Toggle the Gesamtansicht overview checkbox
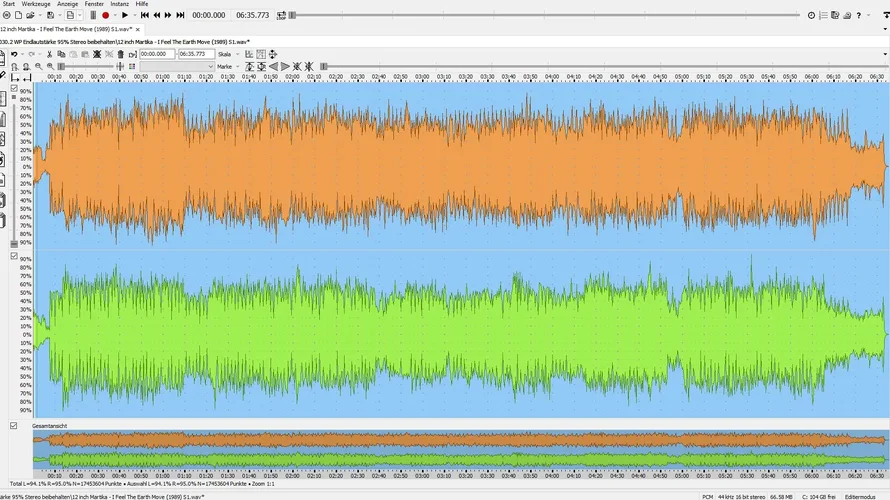 [x=14, y=426]
